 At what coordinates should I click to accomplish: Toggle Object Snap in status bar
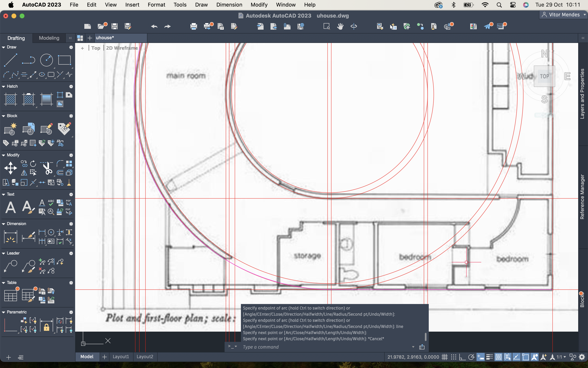click(525, 357)
